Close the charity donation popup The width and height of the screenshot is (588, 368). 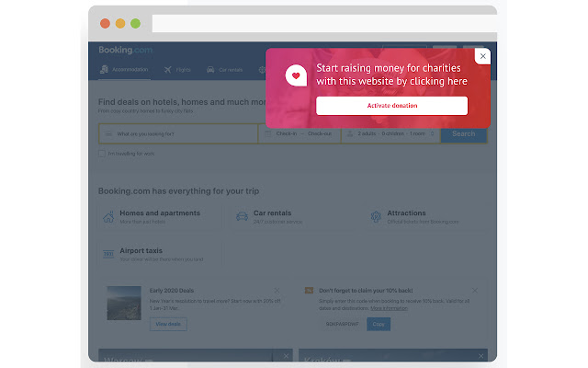(482, 56)
